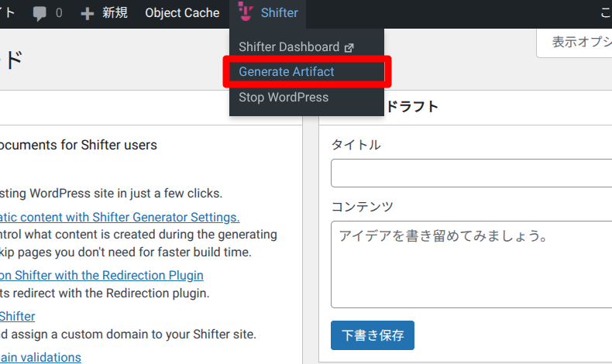612x364 pixels.
Task: Open the Shifter Generator Settings link
Action: coord(120,218)
